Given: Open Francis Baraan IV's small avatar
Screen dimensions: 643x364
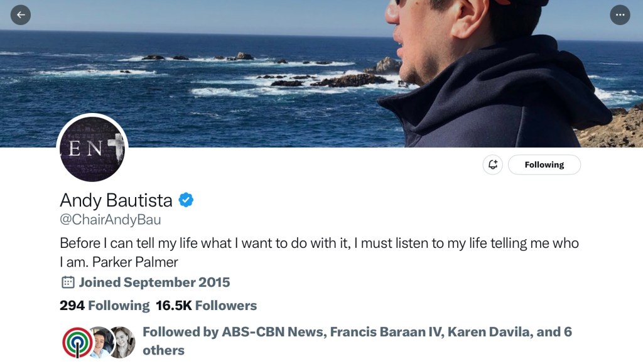Looking at the screenshot, I should (x=100, y=342).
